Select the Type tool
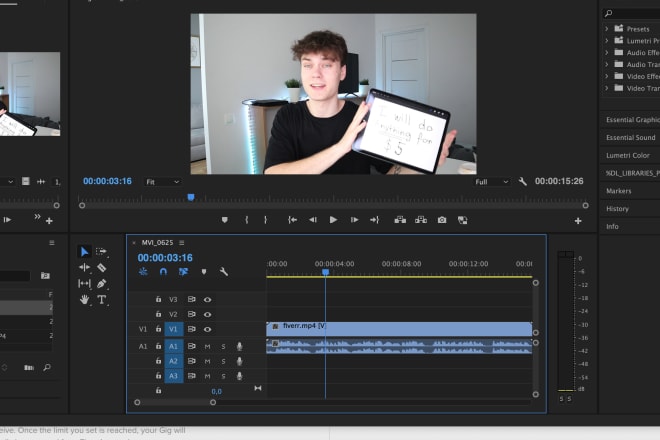The image size is (660, 440). [102, 299]
